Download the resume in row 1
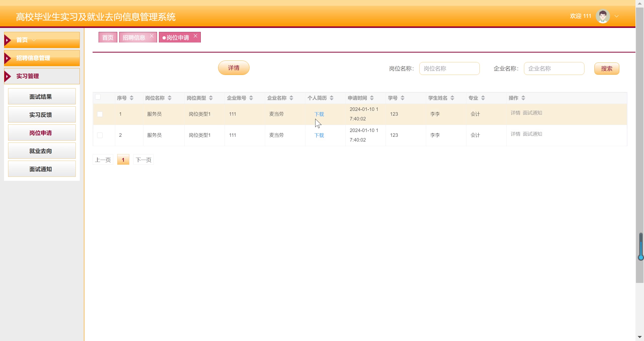 [319, 114]
